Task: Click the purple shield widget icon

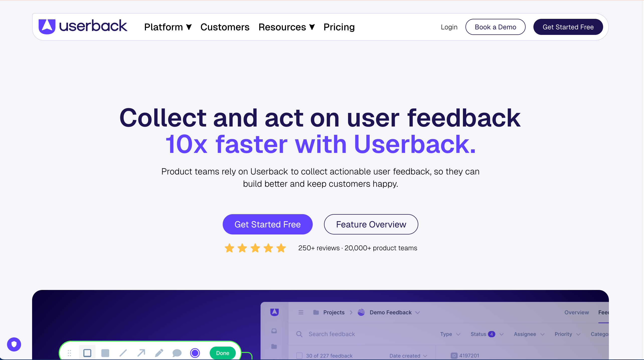Action: (x=14, y=344)
